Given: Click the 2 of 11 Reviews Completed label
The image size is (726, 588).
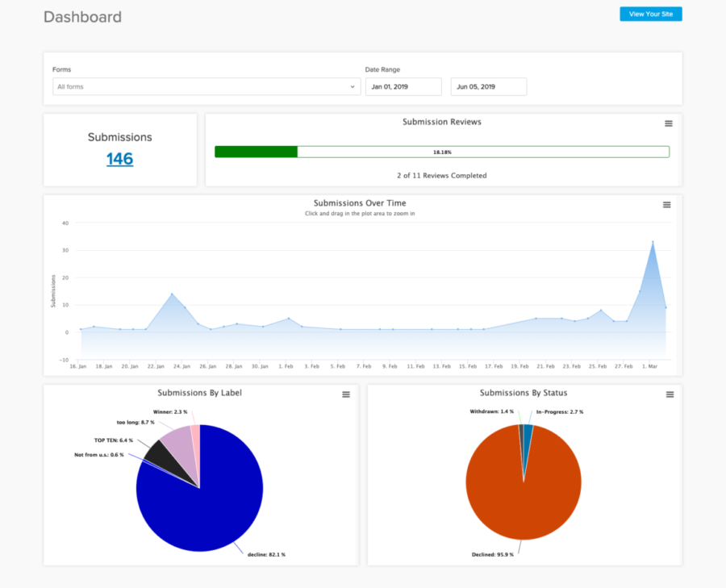Looking at the screenshot, I should [x=441, y=175].
